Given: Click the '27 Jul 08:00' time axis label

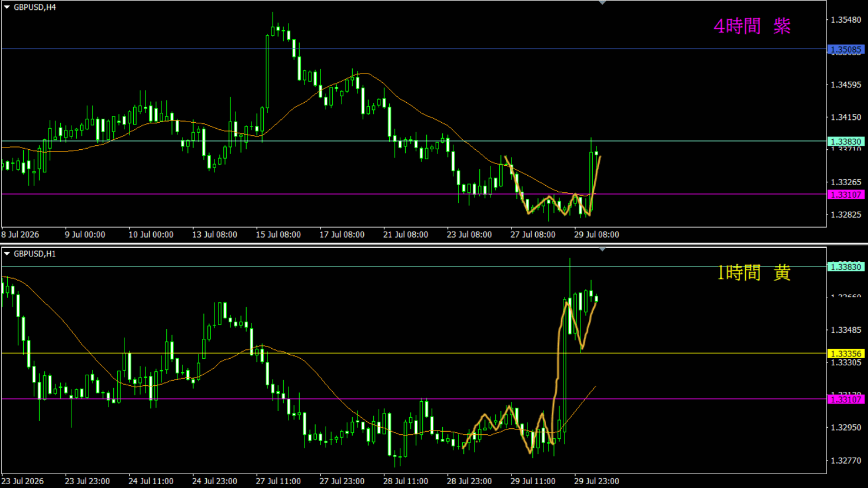Looking at the screenshot, I should point(533,234).
